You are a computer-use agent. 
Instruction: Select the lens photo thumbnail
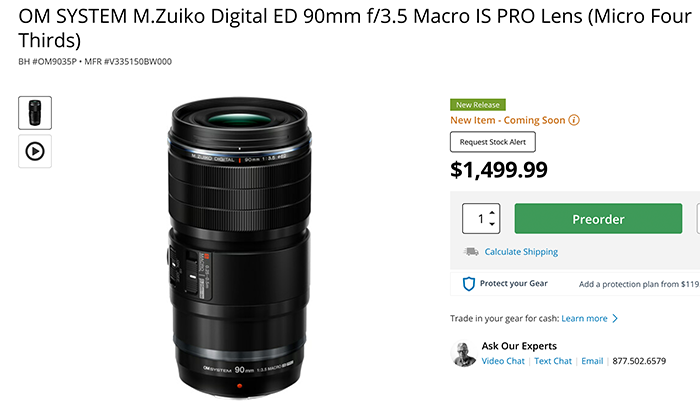click(35, 111)
